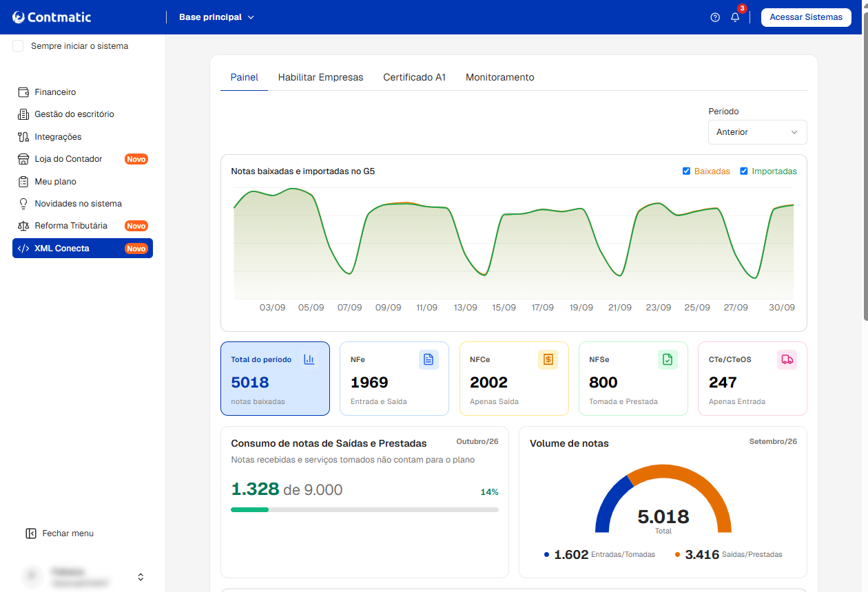
Task: Click the Fechar menu collapse icon
Action: point(31,533)
